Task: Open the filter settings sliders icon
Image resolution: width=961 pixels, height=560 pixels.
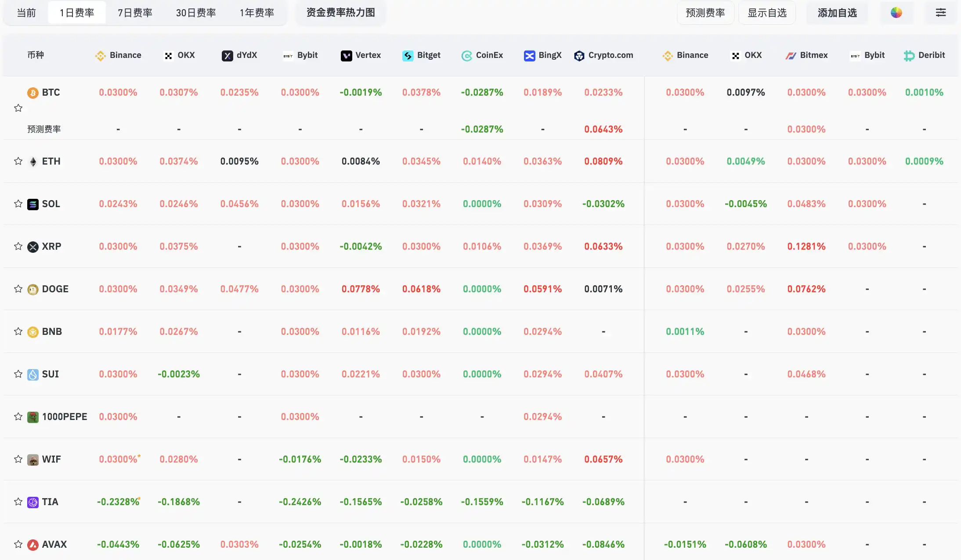Action: coord(940,13)
